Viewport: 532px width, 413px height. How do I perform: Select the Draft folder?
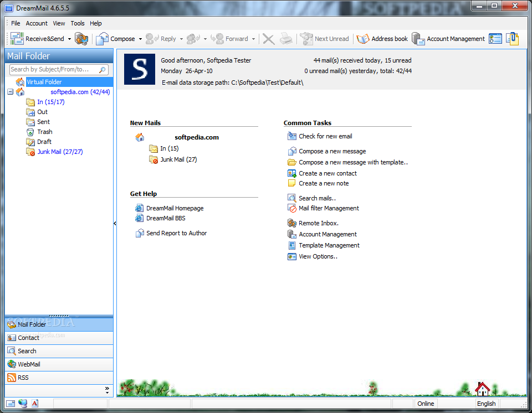pyautogui.click(x=44, y=142)
